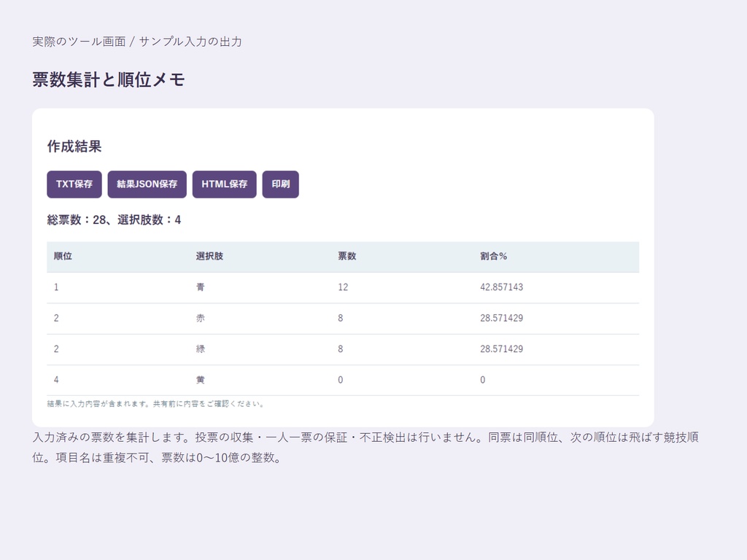Save results with 結果JSON保存 button

pos(147,184)
